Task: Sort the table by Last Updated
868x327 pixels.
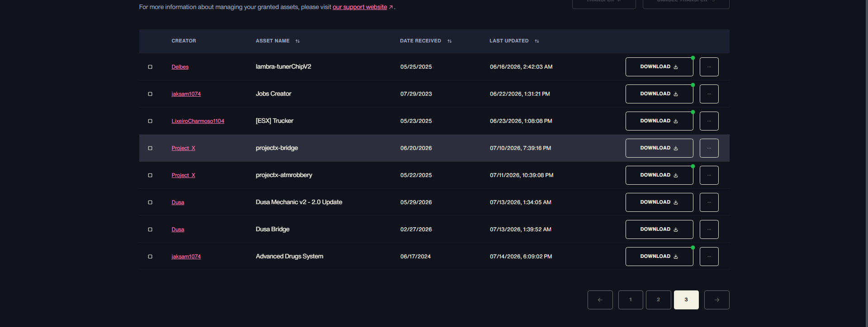Action: tap(537, 41)
